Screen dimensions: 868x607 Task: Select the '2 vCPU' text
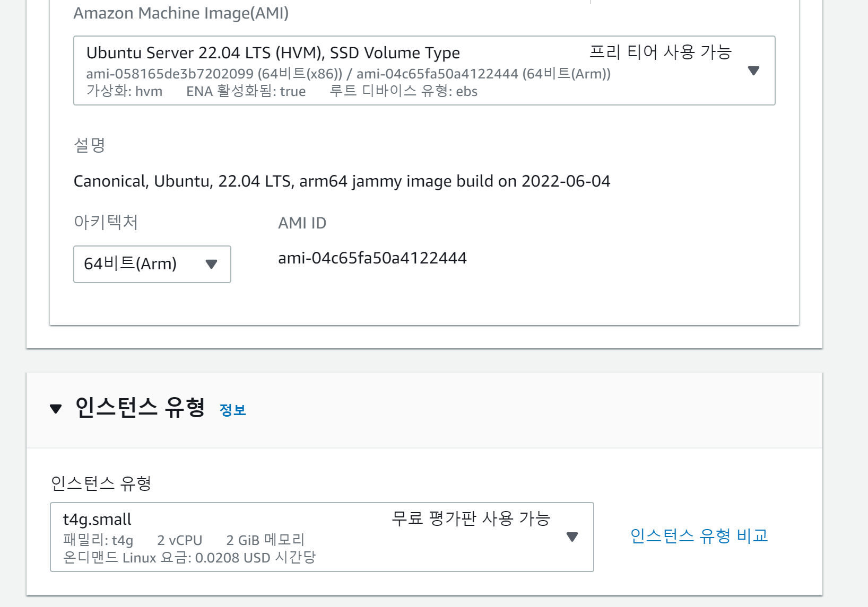tap(180, 540)
